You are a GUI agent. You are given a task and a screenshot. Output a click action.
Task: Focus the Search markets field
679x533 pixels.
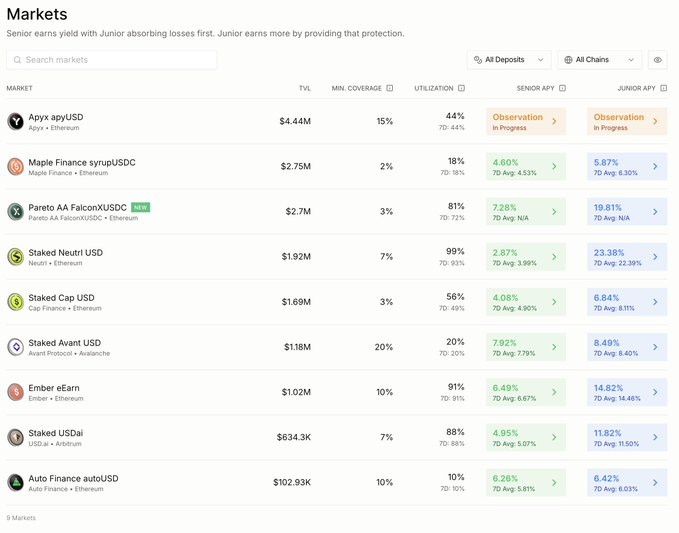coord(112,60)
